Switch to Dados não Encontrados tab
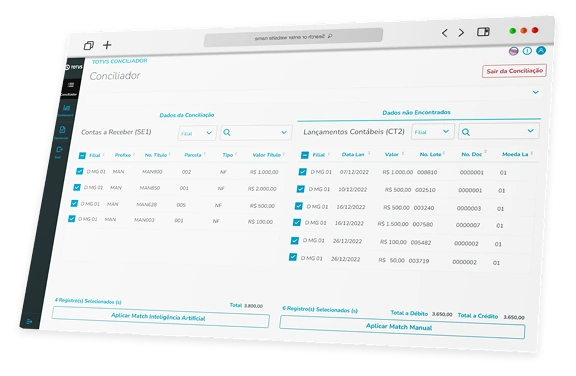Screen dimensions: 576x376 (x=416, y=112)
